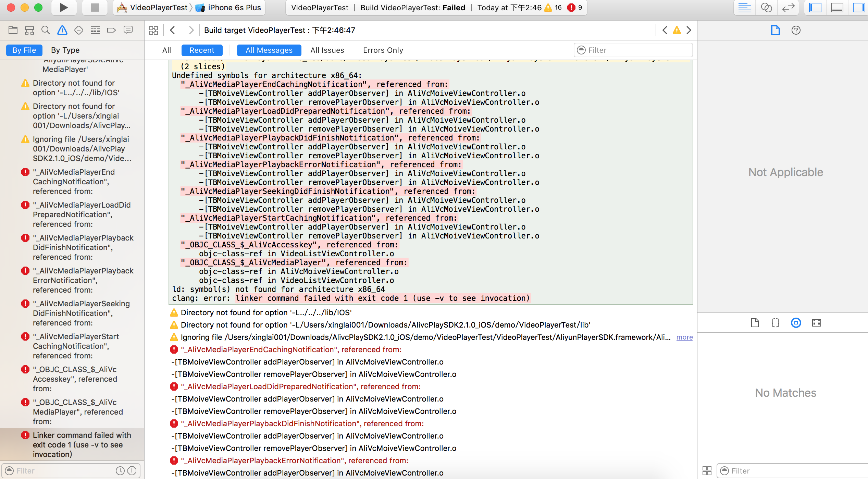Click the build log Filter field
868x479 pixels.
633,50
